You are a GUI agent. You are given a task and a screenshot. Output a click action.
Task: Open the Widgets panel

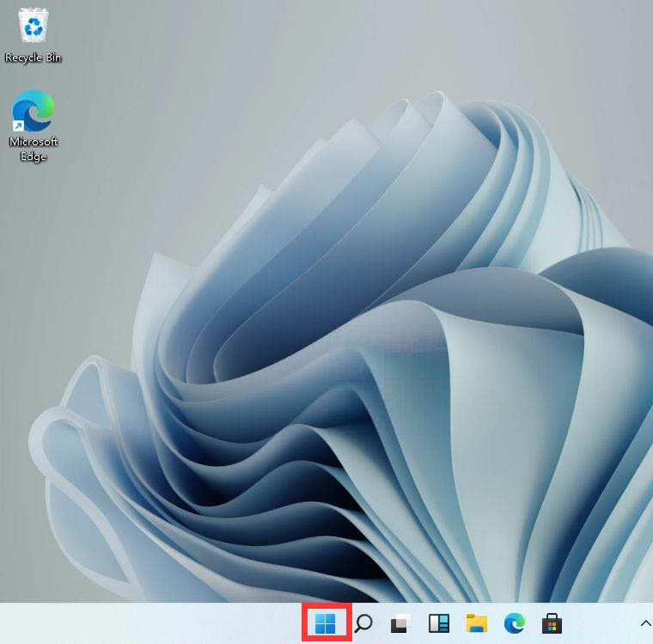click(x=438, y=623)
